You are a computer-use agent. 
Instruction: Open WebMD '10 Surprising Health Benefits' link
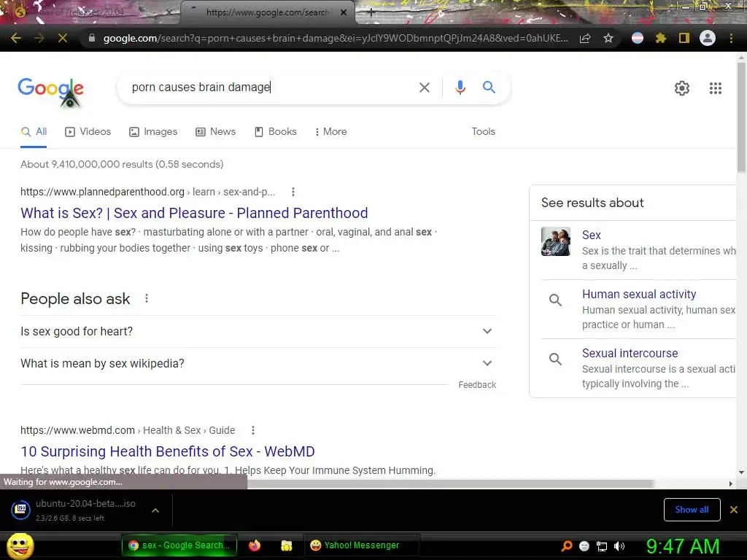click(168, 451)
